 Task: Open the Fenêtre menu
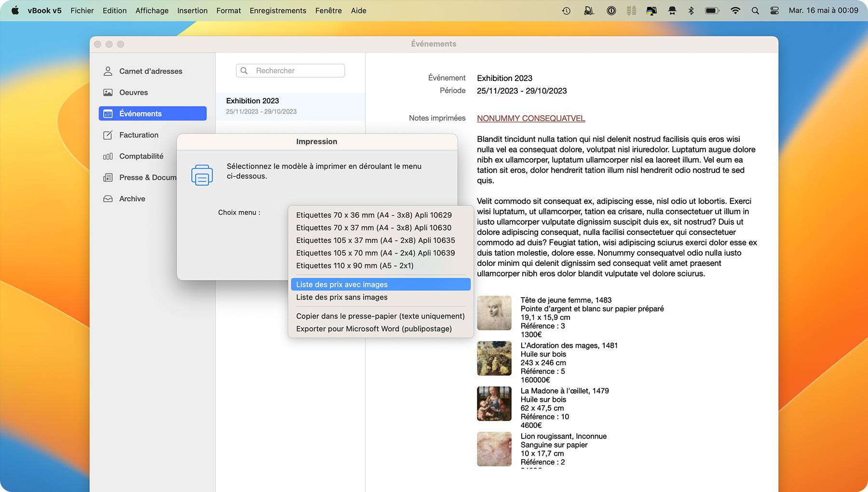click(328, 11)
